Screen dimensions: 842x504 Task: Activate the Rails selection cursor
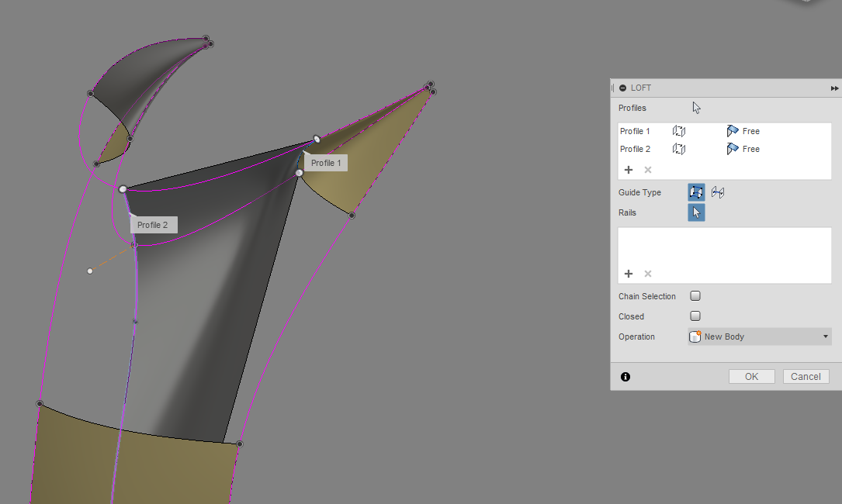coord(696,212)
